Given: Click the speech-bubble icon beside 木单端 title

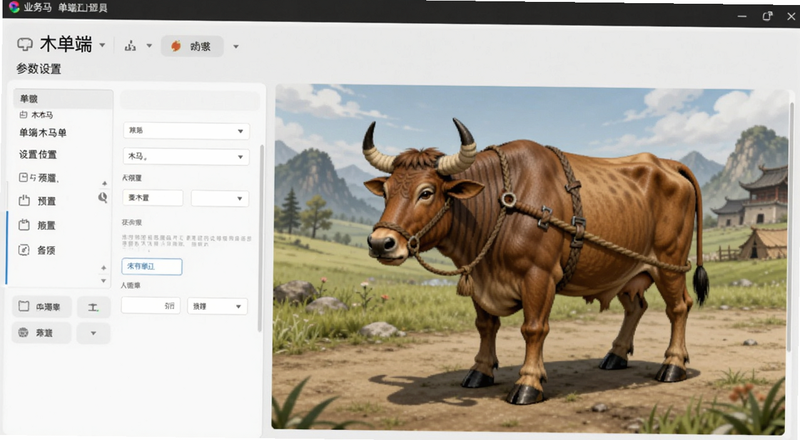Looking at the screenshot, I should coord(25,45).
